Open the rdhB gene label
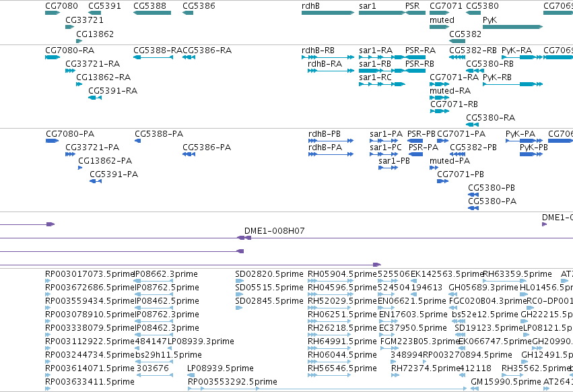Screen dimensions: 573x392 [x=310, y=6]
